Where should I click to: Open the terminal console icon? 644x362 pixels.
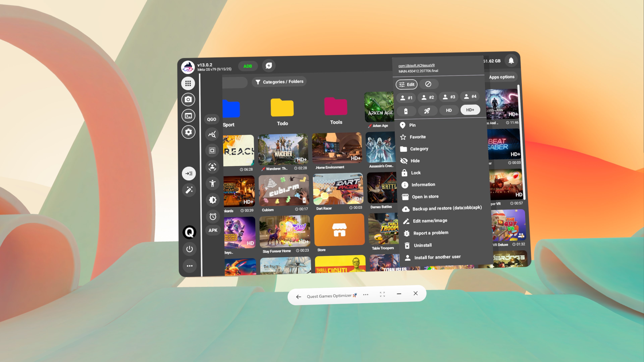tap(188, 116)
